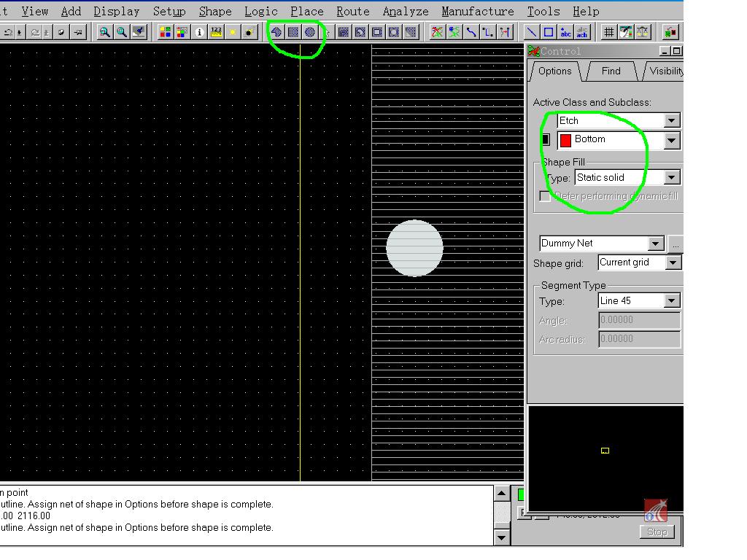Open the grid toggle hash icon

(x=608, y=32)
